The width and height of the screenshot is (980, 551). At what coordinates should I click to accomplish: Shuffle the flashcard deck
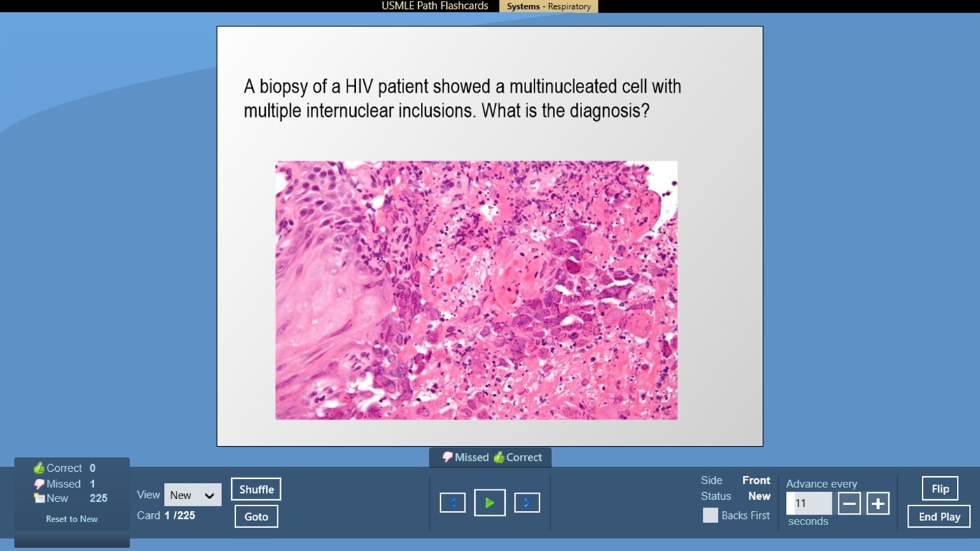point(256,489)
